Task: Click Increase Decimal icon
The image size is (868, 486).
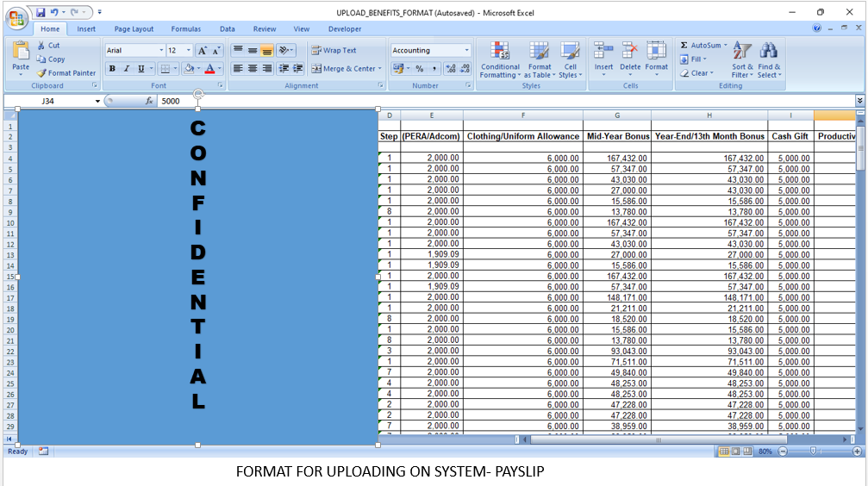Action: click(x=451, y=69)
